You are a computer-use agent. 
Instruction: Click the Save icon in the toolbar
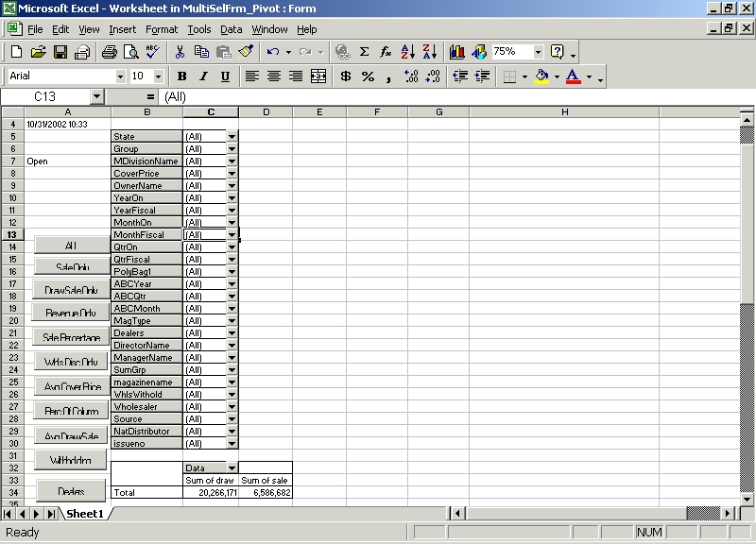pyautogui.click(x=60, y=52)
